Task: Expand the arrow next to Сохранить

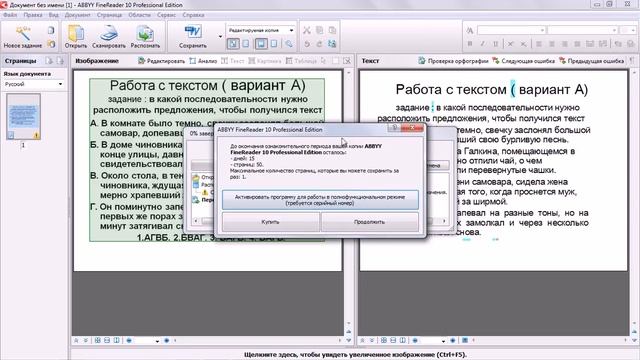Action: pyautogui.click(x=220, y=36)
